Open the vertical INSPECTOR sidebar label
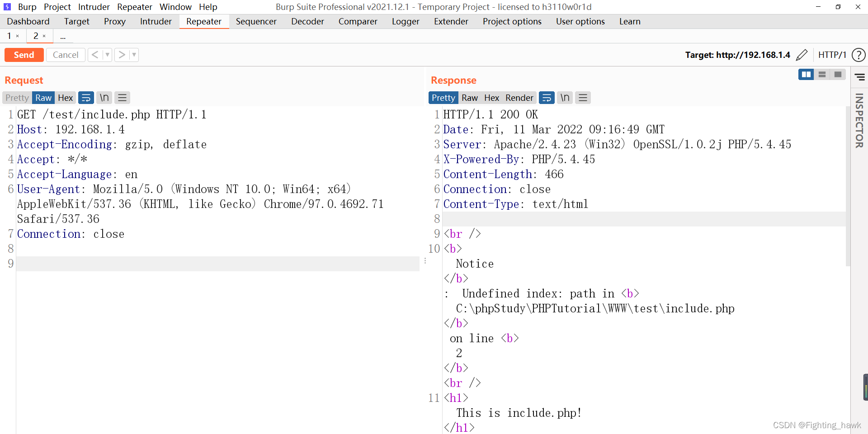Image resolution: width=868 pixels, height=434 pixels. pyautogui.click(x=859, y=121)
